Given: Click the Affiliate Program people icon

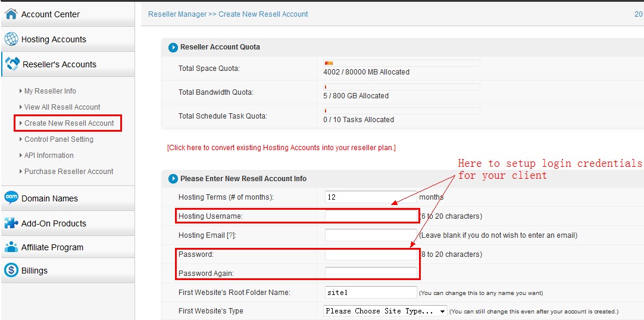Looking at the screenshot, I should (x=11, y=247).
